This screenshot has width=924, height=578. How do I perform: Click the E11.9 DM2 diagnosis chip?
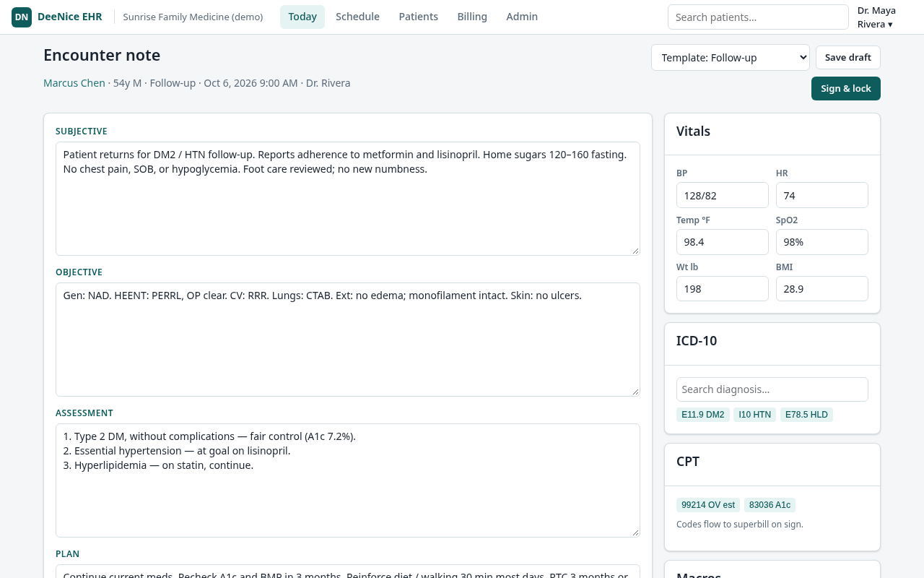(703, 415)
